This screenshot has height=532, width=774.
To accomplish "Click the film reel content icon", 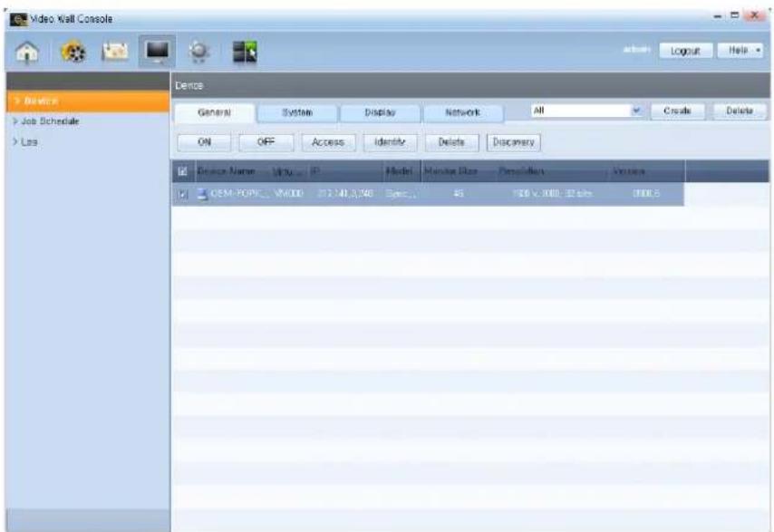I will [73, 52].
